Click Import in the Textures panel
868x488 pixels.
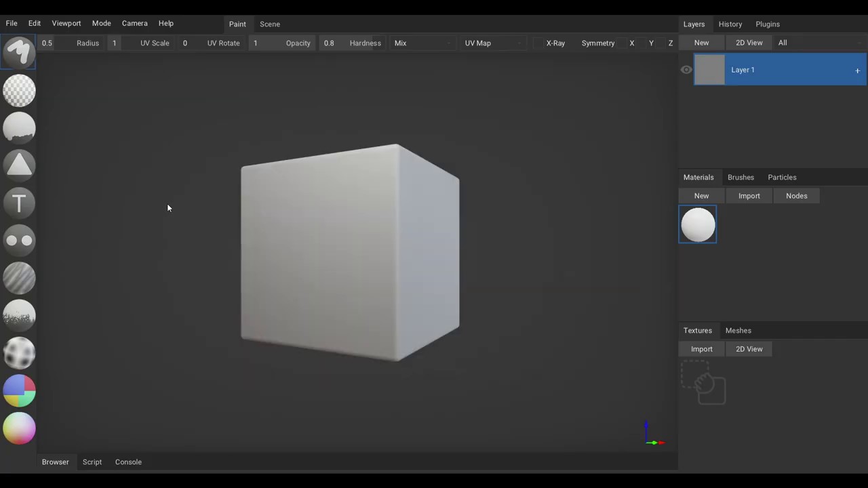point(701,349)
